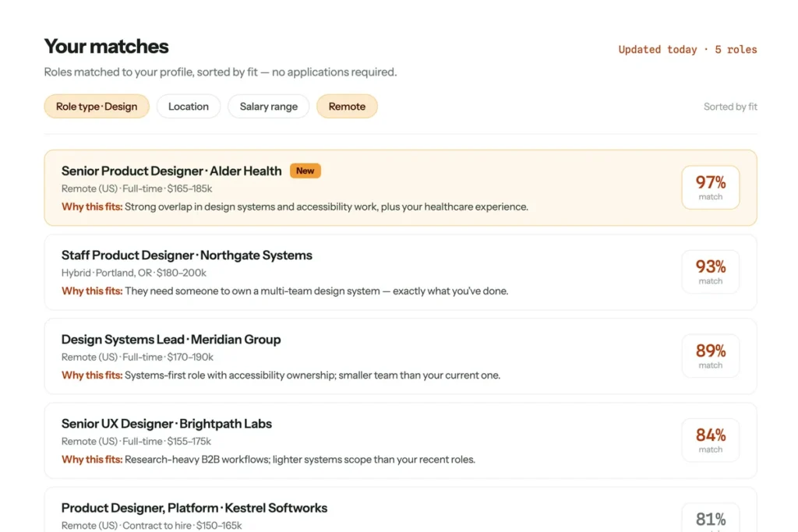Click the smaller team fit explanation

(x=281, y=375)
